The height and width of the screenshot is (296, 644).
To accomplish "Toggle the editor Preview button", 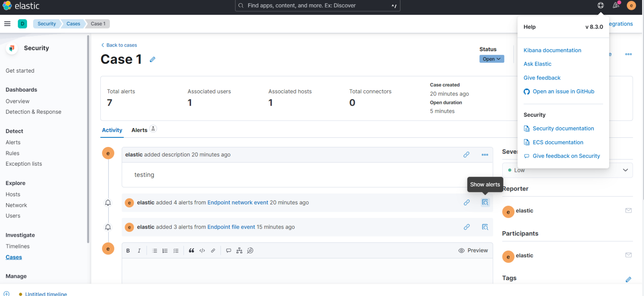I will click(x=473, y=251).
